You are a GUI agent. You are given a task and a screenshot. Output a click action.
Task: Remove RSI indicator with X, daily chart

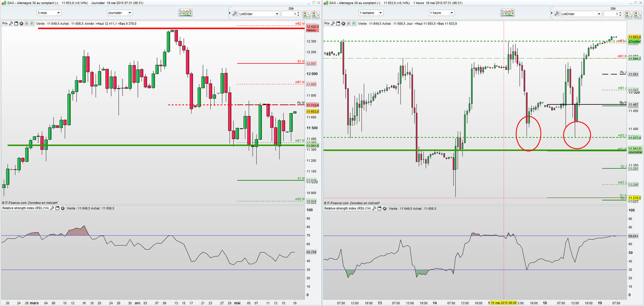click(x=63, y=208)
